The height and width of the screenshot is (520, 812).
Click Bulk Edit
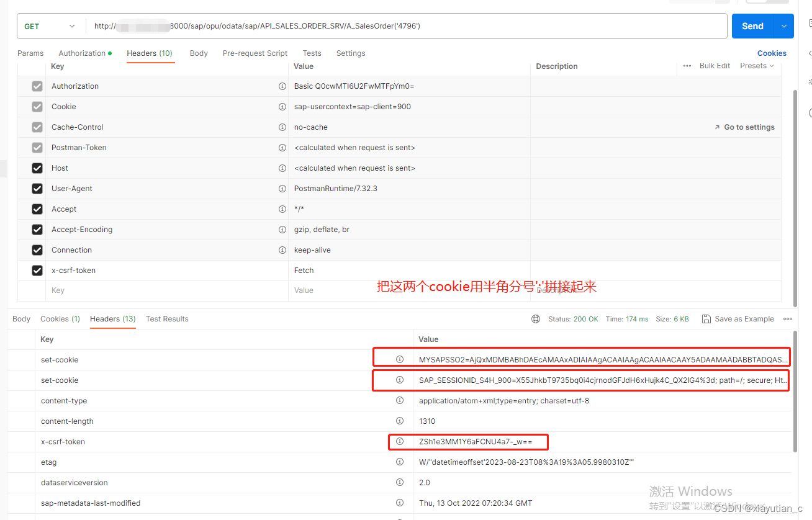[715, 66]
